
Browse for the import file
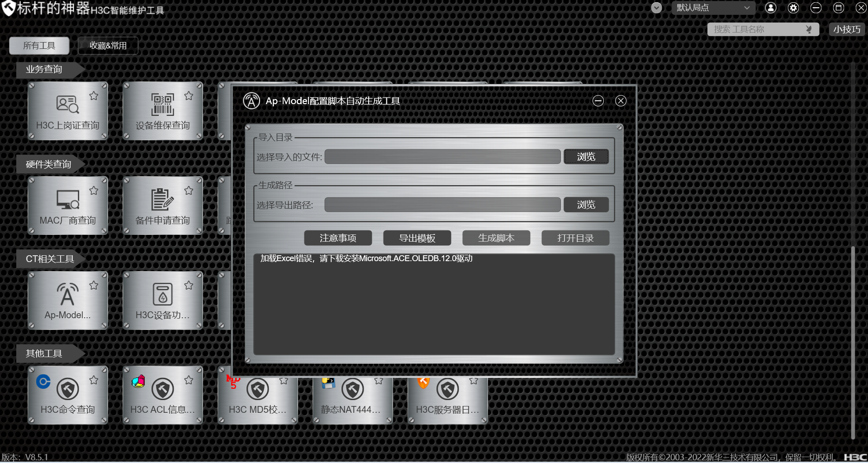[x=586, y=157]
